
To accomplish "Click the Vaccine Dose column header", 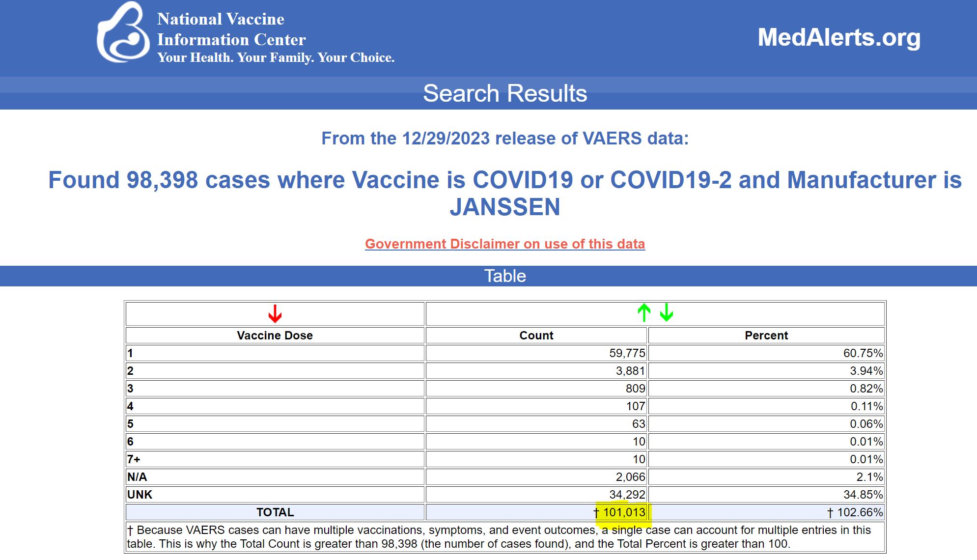I will click(275, 336).
